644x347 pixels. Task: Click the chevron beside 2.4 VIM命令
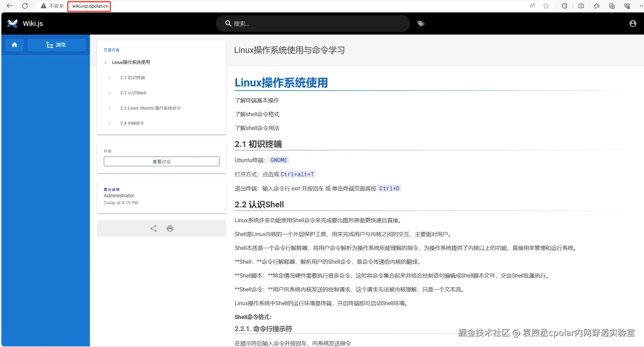click(x=109, y=123)
